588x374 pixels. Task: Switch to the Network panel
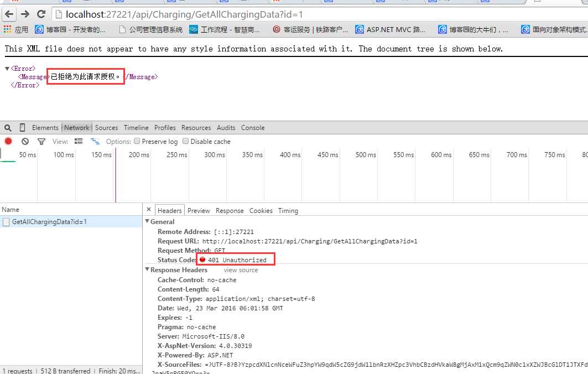(76, 128)
